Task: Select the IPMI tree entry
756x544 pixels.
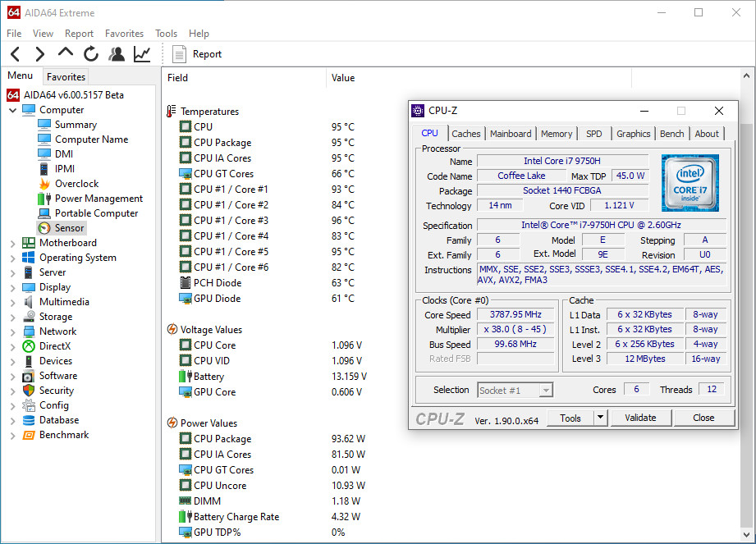Action: pos(65,169)
